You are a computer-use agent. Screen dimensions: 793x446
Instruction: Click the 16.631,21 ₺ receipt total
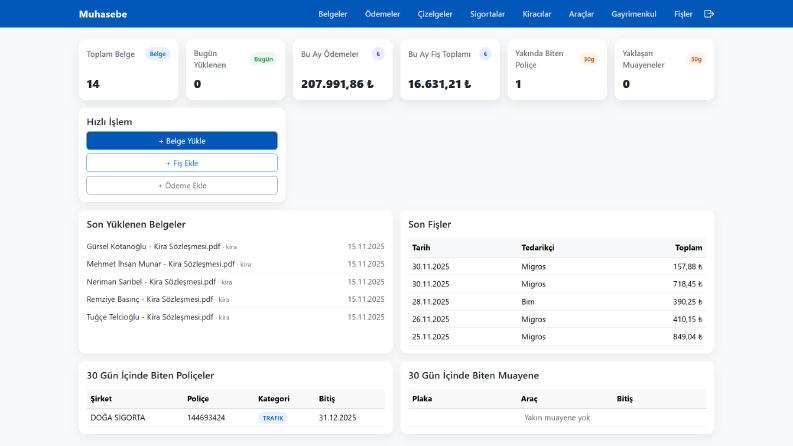click(439, 84)
